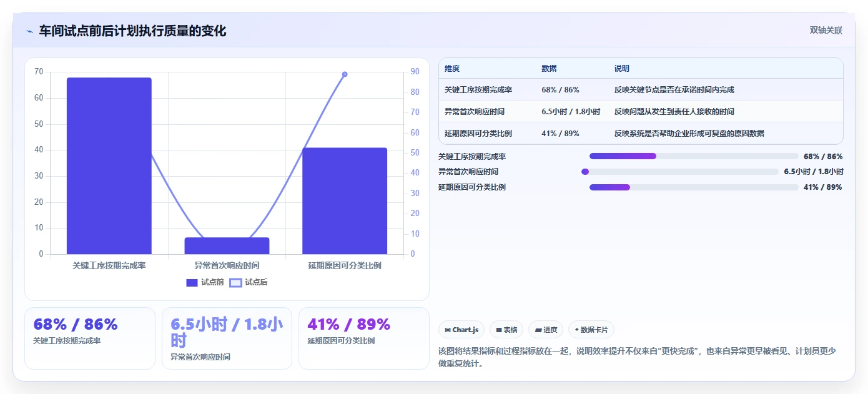Viewport: 868px width, 394px height.
Task: Click description 反映系统是否帮助企业形成可复盘的原因数据
Action: (689, 134)
